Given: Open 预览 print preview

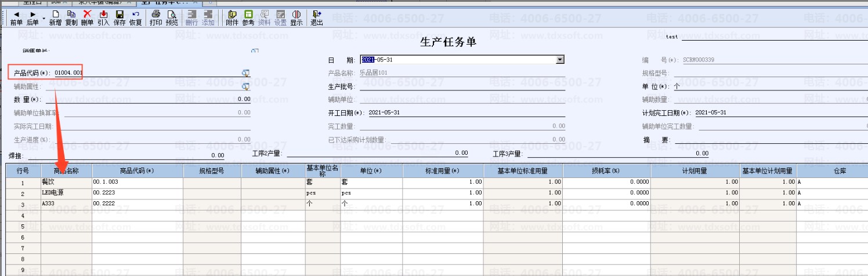Looking at the screenshot, I should coord(172,18).
